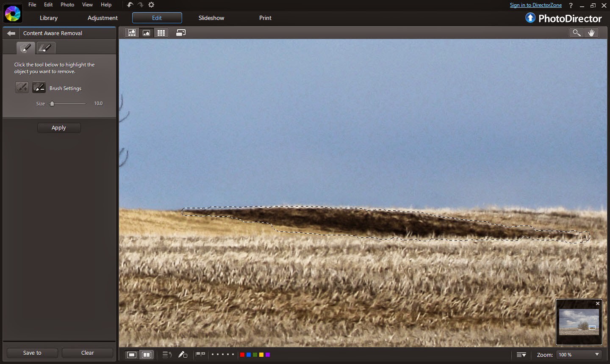
Task: Select the Hand pan tool
Action: click(591, 33)
